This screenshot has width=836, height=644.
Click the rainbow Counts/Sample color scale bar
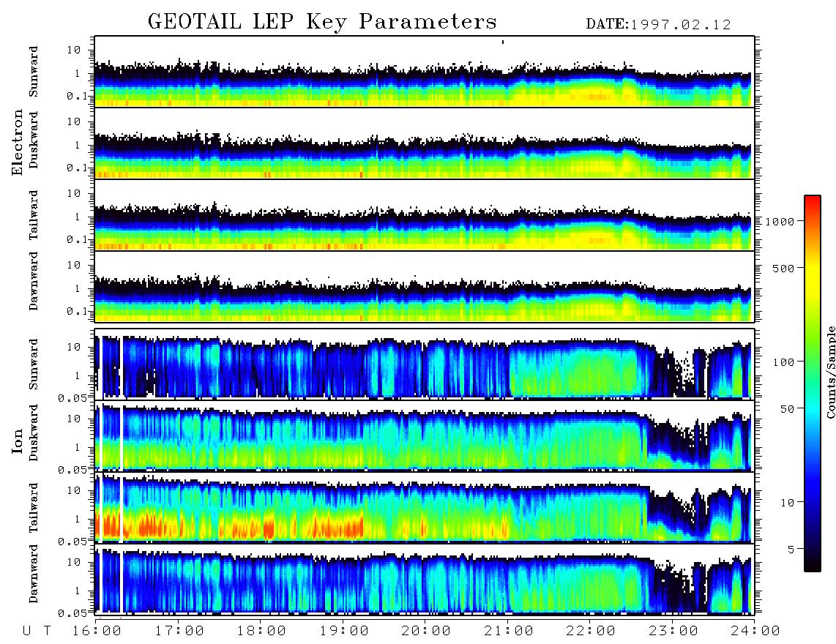pos(813,383)
